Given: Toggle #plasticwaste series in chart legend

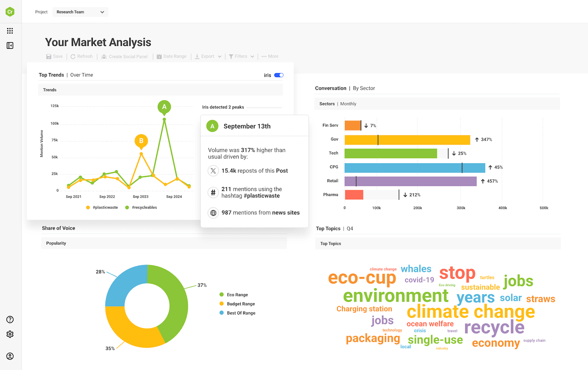Looking at the screenshot, I should point(102,208).
